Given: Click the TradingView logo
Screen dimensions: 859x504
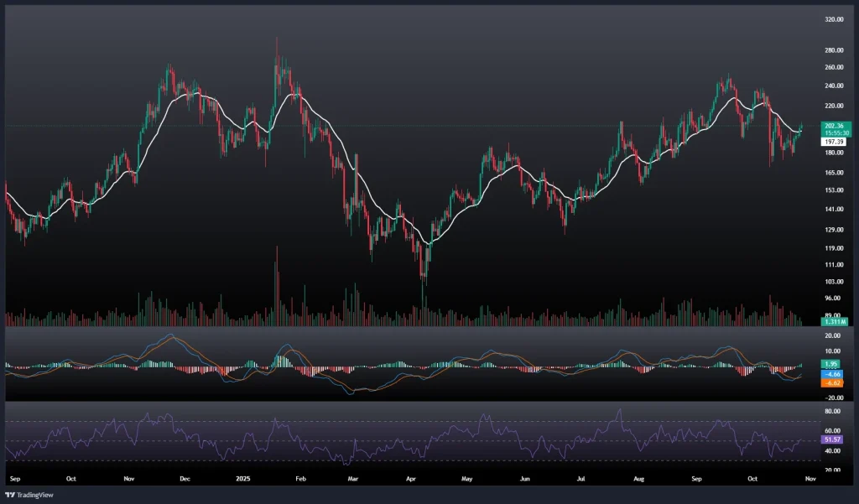Looking at the screenshot, I should [30, 494].
